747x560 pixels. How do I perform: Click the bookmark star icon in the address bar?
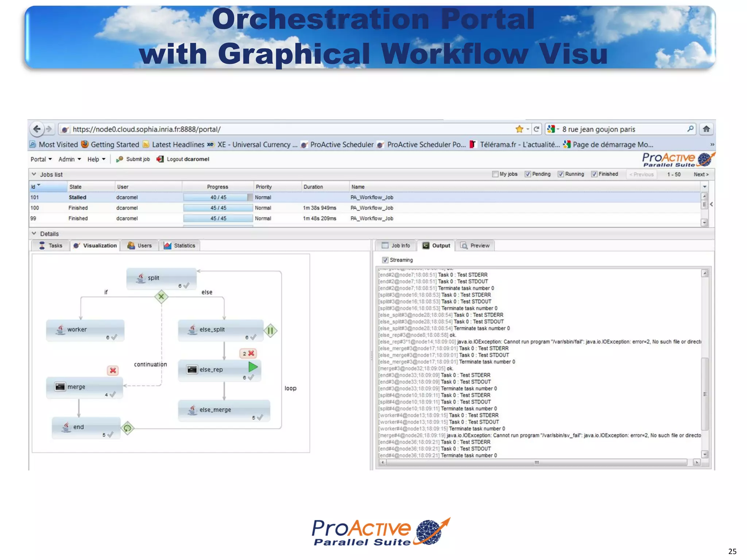click(x=519, y=129)
